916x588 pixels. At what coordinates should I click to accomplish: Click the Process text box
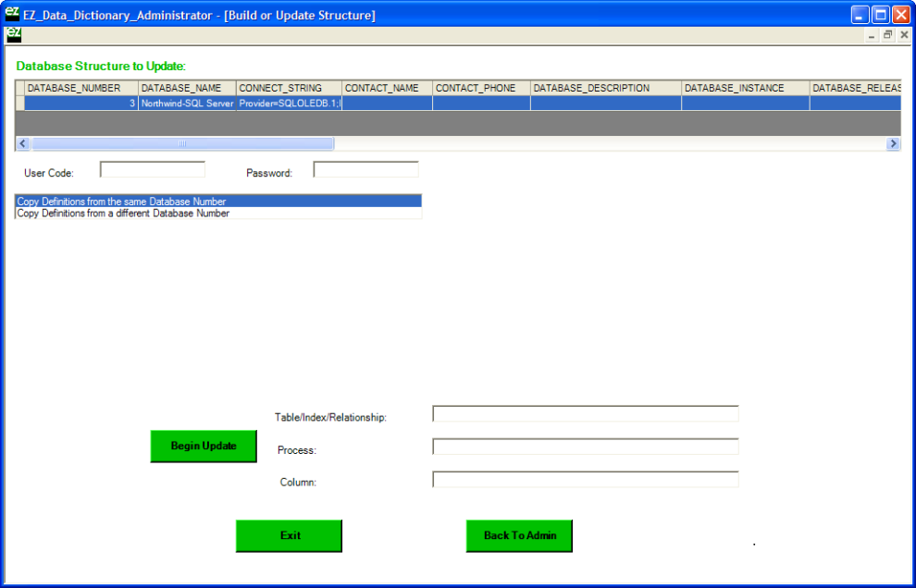585,447
